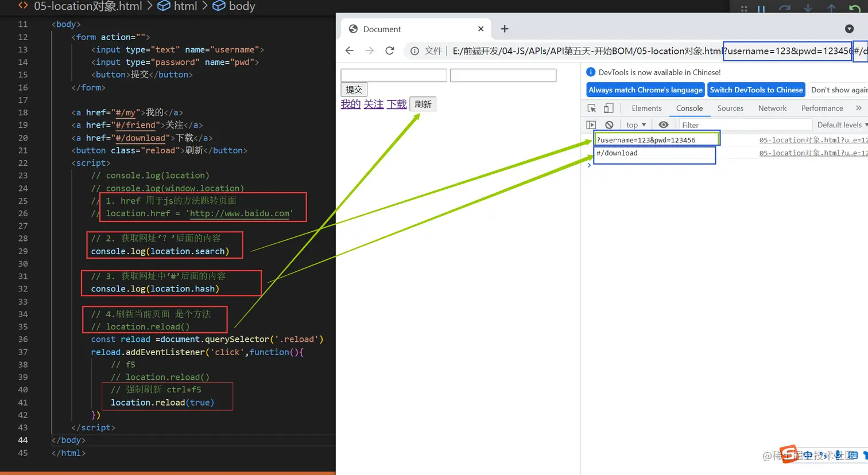This screenshot has height=475, width=868.
Task: Click the 刷新 button on the page
Action: (423, 104)
